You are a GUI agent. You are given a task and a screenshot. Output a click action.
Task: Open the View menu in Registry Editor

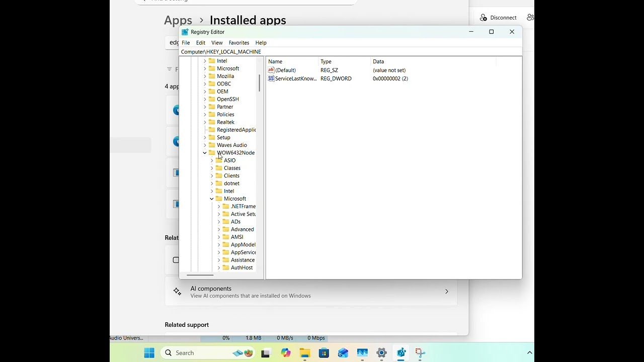pyautogui.click(x=217, y=43)
